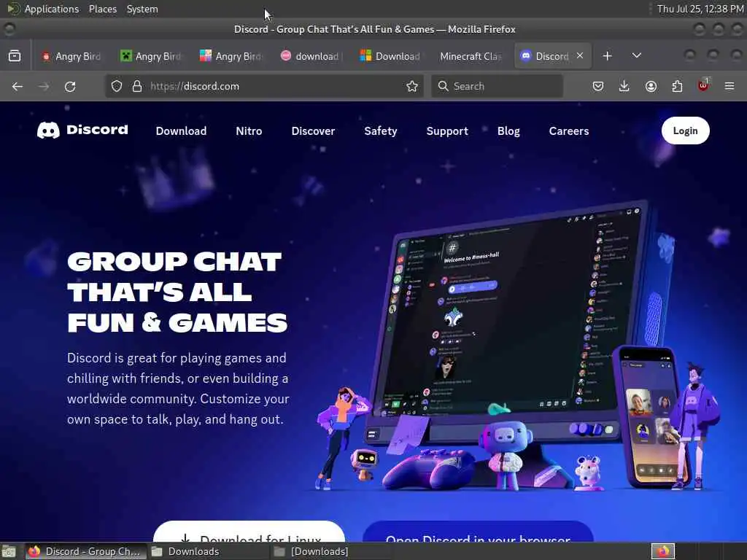Viewport: 747px width, 560px height.
Task: Go back with the browser back arrow
Action: (18, 86)
